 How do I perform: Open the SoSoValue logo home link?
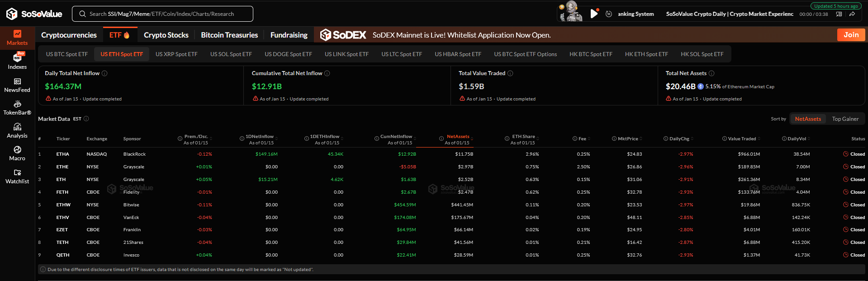pyautogui.click(x=34, y=14)
